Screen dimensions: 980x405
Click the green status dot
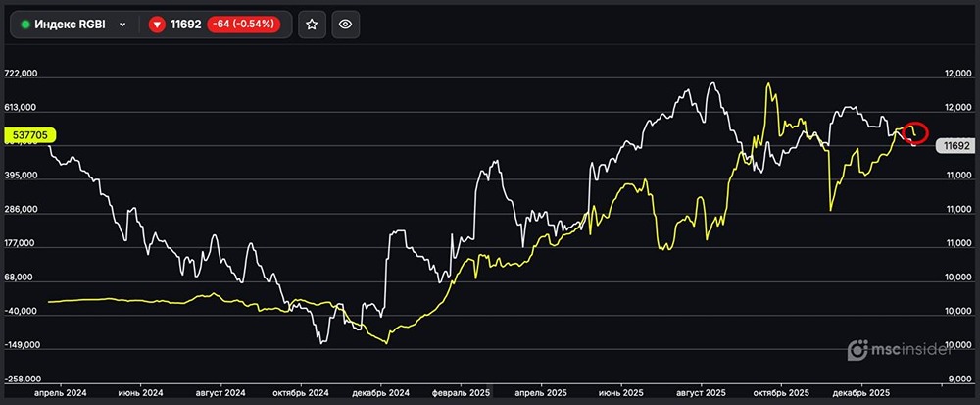(x=25, y=25)
